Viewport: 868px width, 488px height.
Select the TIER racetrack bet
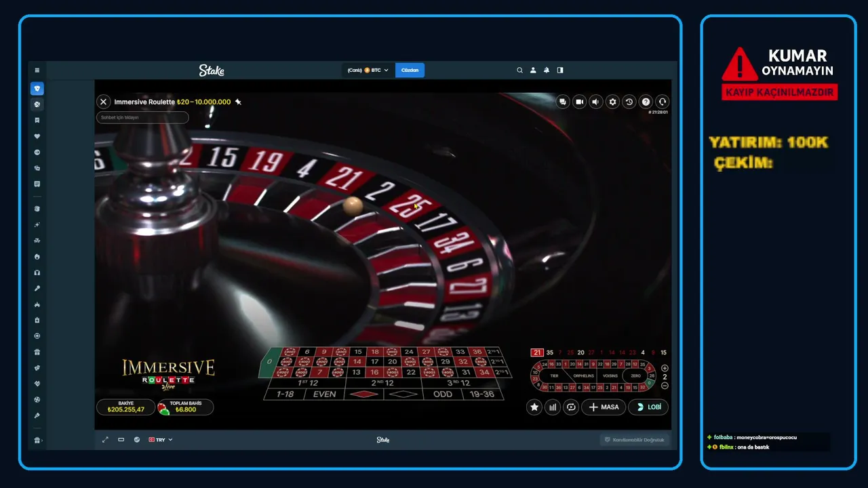point(554,375)
